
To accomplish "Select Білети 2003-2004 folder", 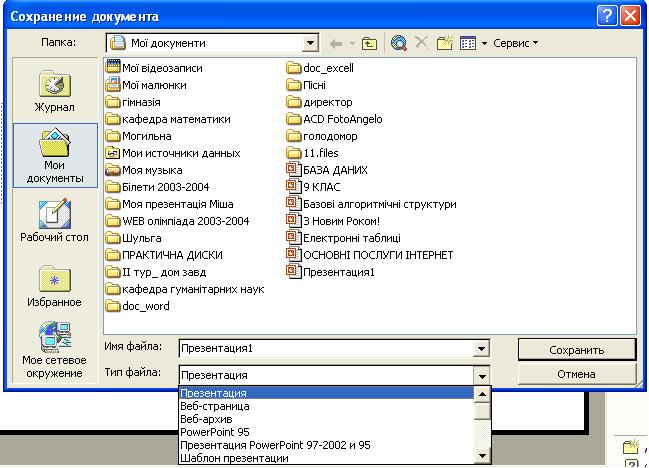I will pos(158,187).
